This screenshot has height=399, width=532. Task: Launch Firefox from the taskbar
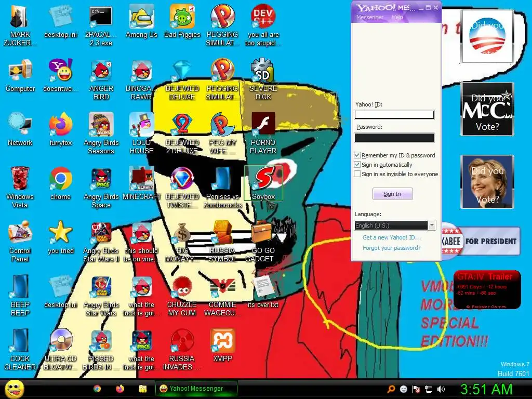(x=120, y=389)
